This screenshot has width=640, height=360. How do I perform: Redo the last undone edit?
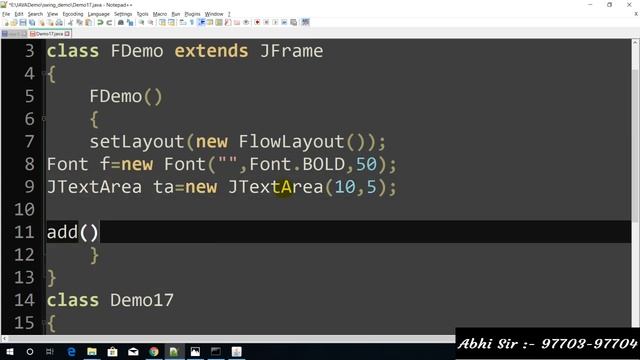(x=109, y=22)
